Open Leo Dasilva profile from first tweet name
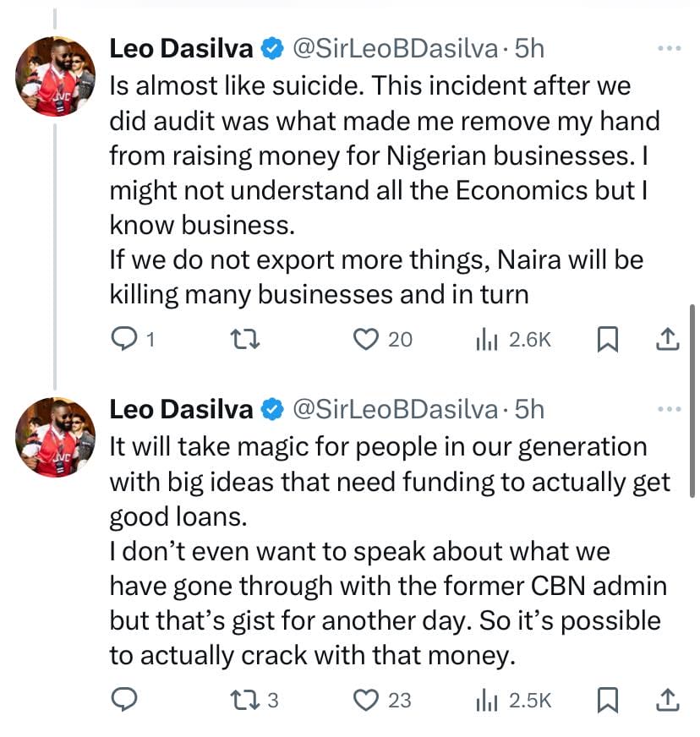 pyautogui.click(x=182, y=50)
